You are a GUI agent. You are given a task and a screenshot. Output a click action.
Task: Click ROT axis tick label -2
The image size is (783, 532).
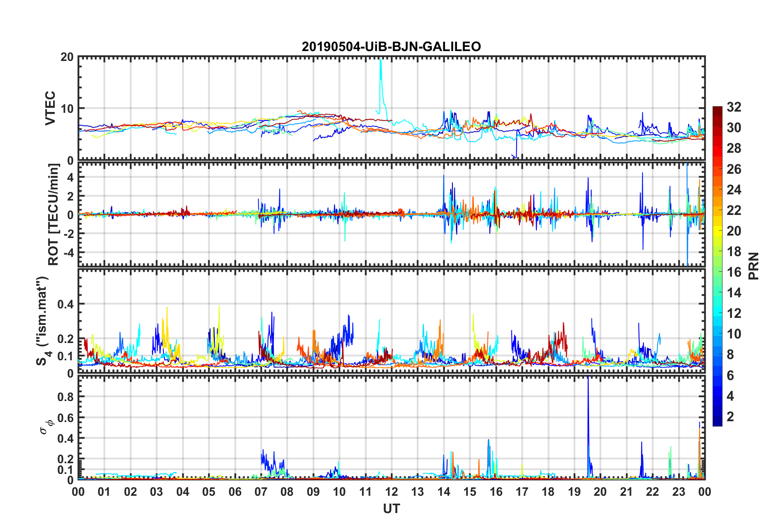[69, 233]
